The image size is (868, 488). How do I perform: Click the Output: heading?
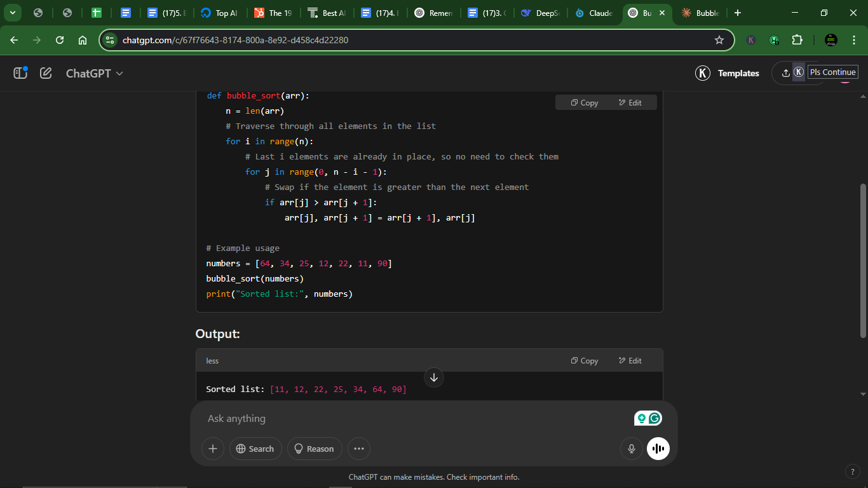tap(218, 334)
